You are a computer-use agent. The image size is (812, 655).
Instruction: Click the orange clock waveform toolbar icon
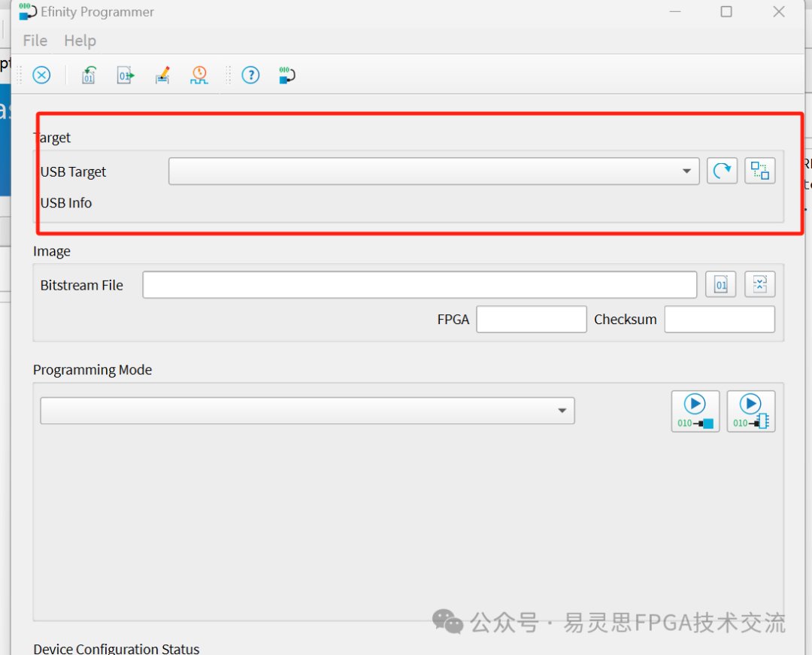click(198, 75)
